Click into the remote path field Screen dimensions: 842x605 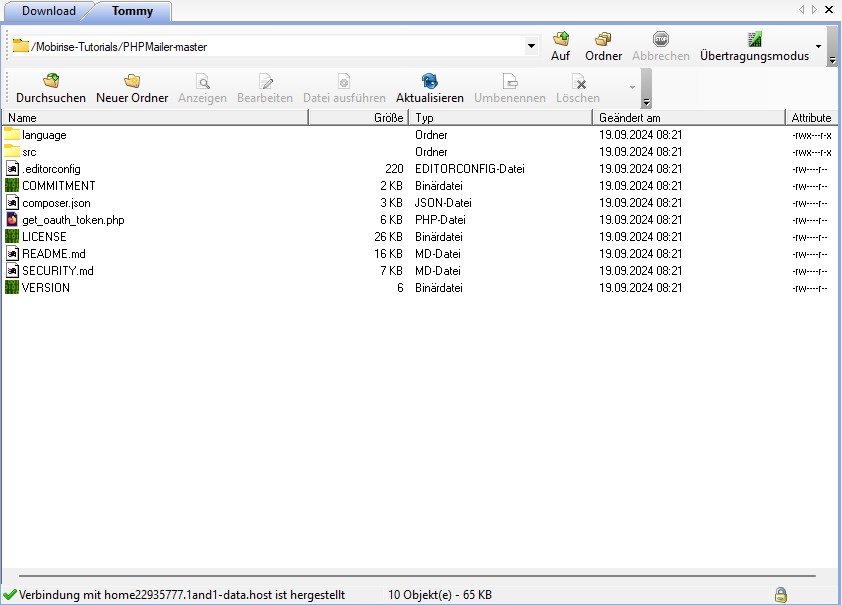tap(270, 46)
